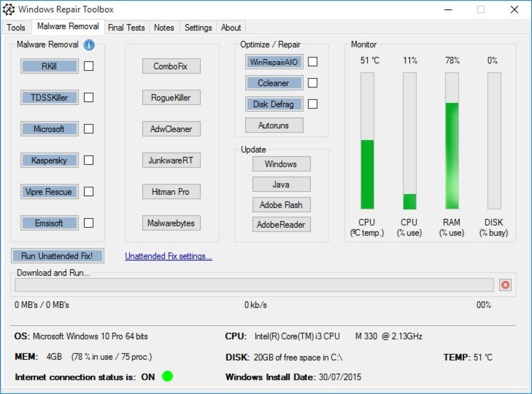Run AdwCleaner
The width and height of the screenshot is (532, 394).
(x=171, y=129)
